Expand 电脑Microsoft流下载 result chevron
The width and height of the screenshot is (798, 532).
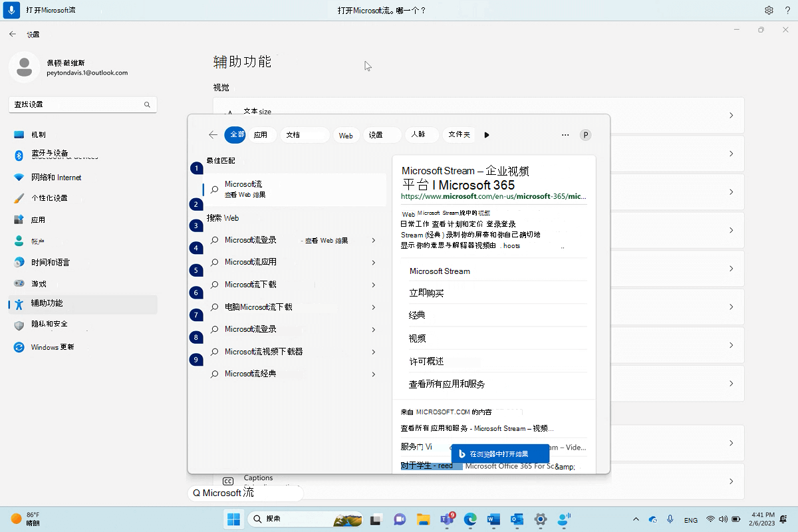point(374,307)
